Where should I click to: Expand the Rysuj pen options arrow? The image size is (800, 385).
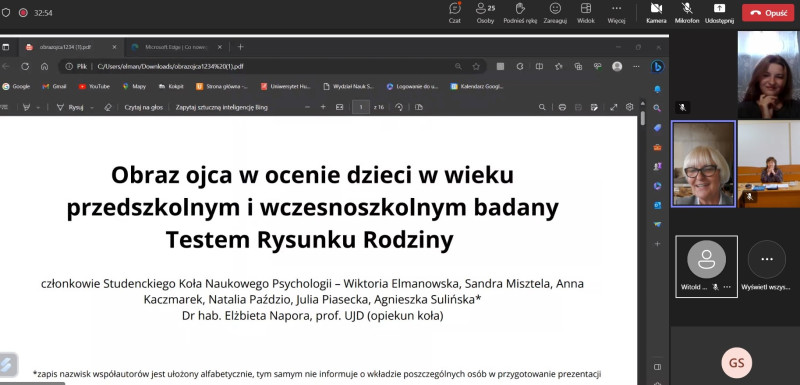[92, 108]
